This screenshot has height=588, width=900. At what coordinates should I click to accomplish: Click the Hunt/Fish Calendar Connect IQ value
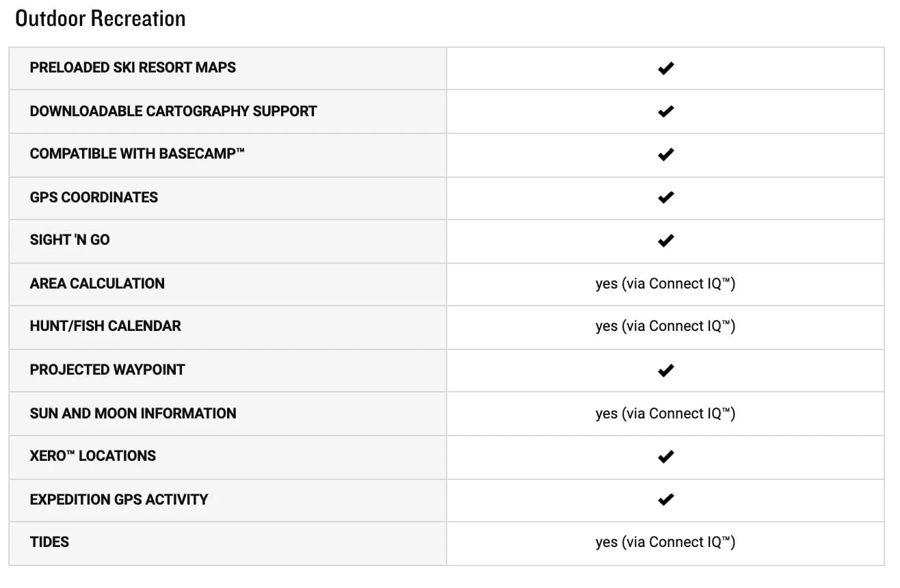pyautogui.click(x=665, y=326)
